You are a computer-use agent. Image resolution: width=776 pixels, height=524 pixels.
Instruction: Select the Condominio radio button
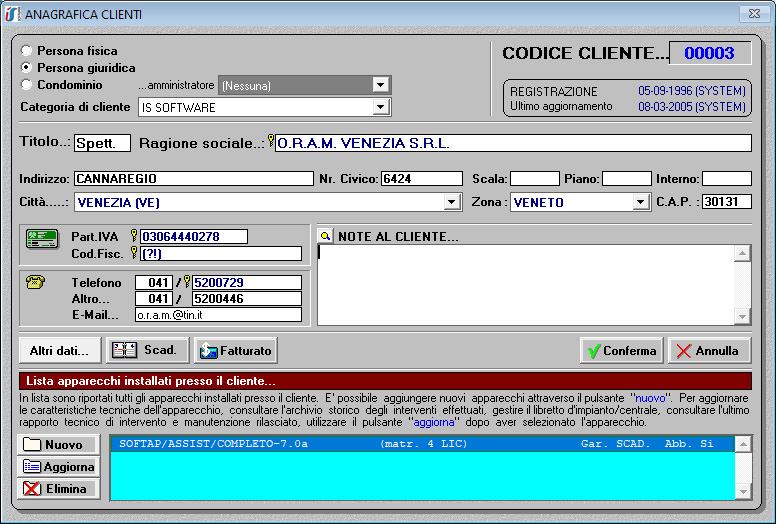pos(27,85)
